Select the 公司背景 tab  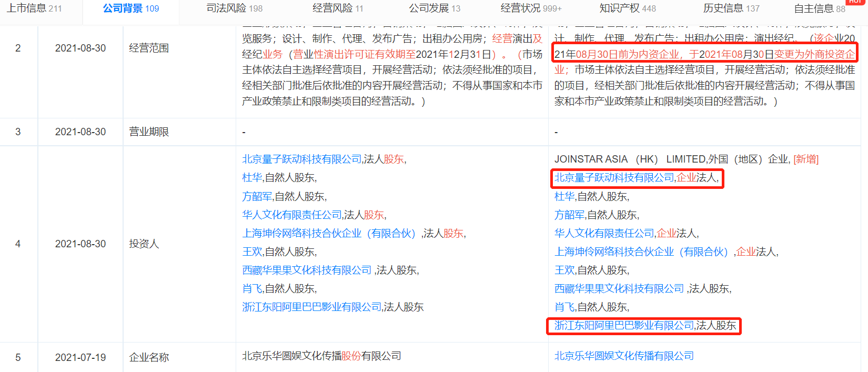tap(130, 8)
